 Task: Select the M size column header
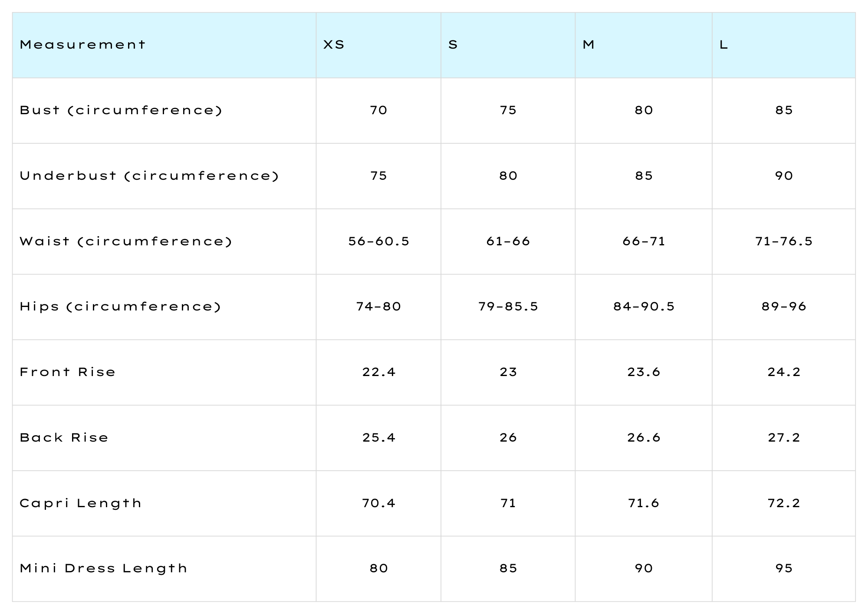click(588, 45)
